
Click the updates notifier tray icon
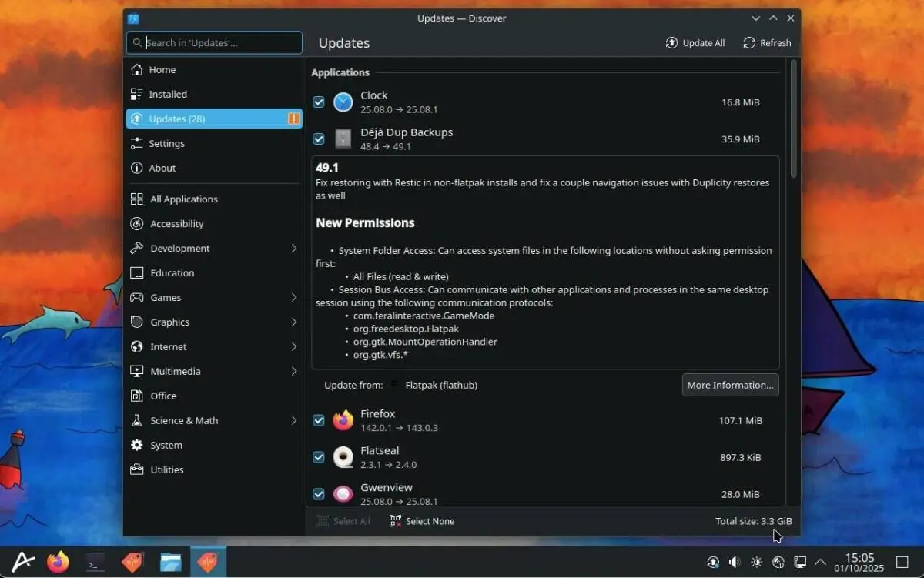click(713, 563)
